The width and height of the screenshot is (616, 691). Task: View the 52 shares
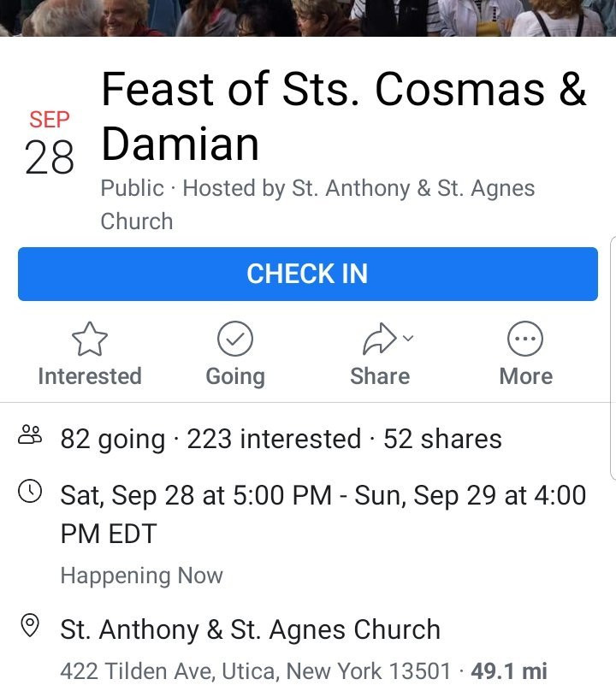(x=442, y=439)
